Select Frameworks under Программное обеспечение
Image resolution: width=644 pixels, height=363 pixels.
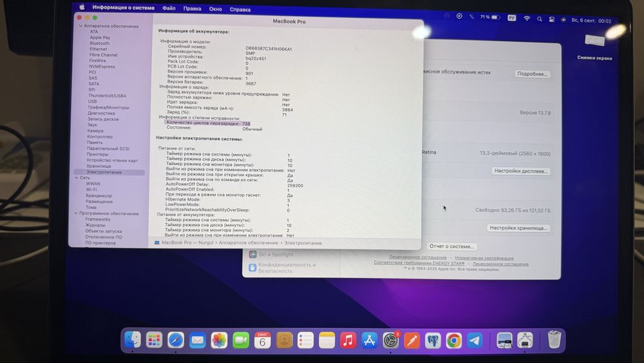click(x=97, y=219)
